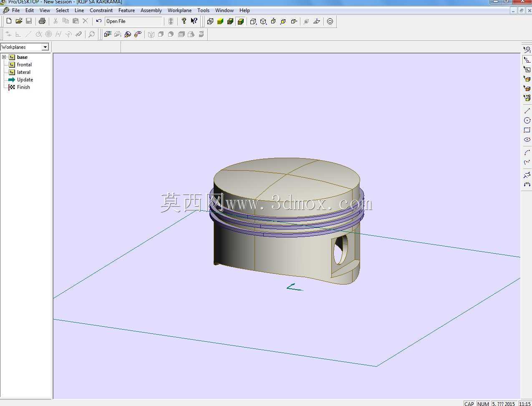Click the What's This help pointer icon

tap(194, 21)
